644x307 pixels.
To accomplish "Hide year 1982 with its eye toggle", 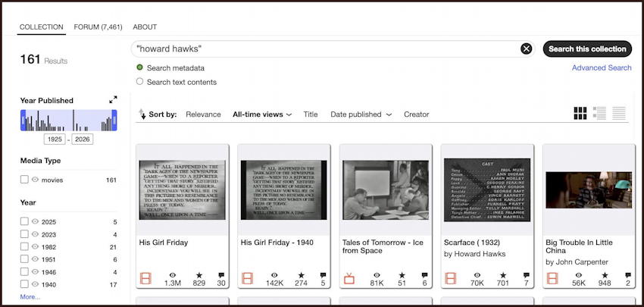I will 36,246.
